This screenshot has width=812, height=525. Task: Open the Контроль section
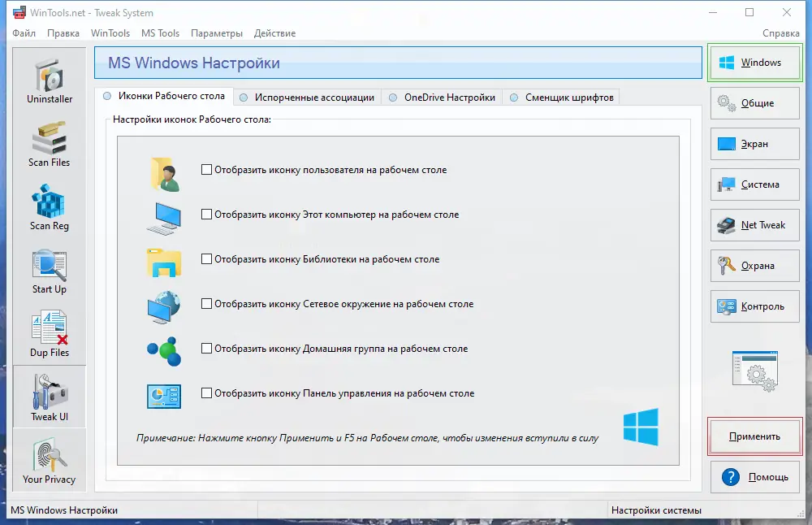755,306
